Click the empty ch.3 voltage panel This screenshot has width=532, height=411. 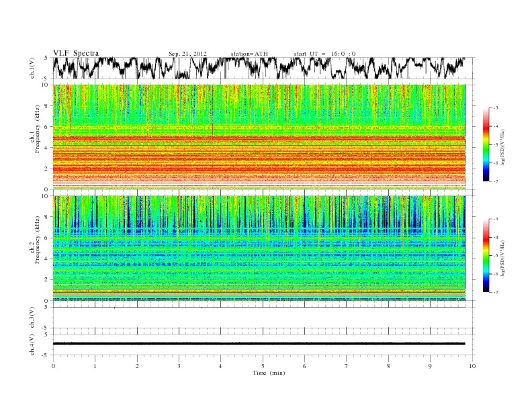click(x=264, y=318)
